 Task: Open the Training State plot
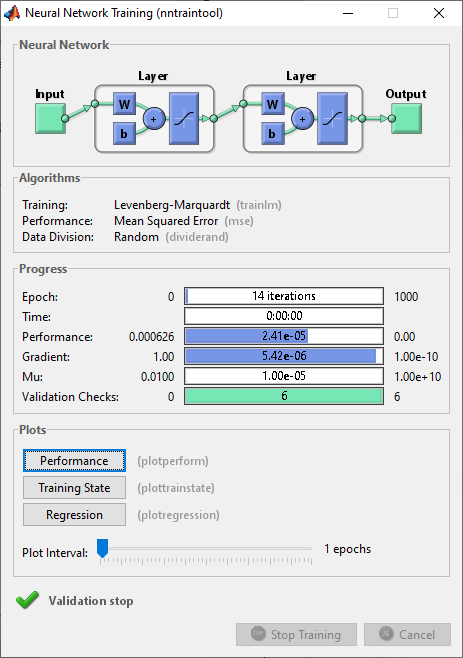(x=74, y=488)
